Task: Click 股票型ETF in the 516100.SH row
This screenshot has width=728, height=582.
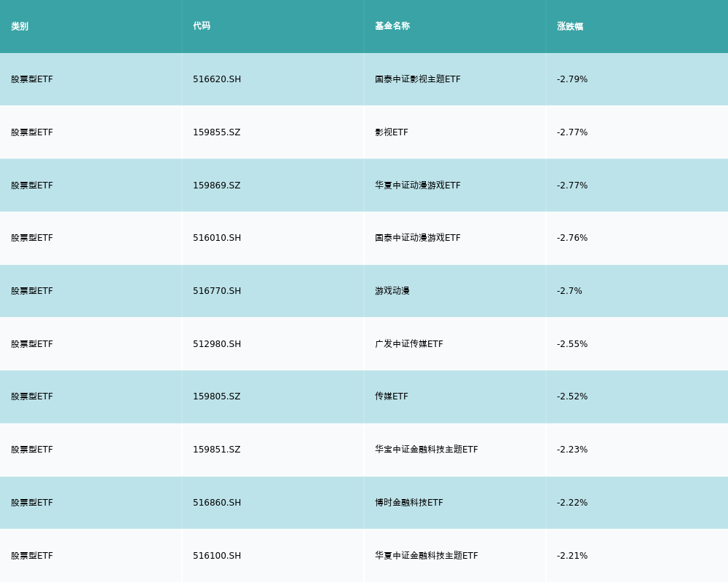Action: (x=32, y=556)
